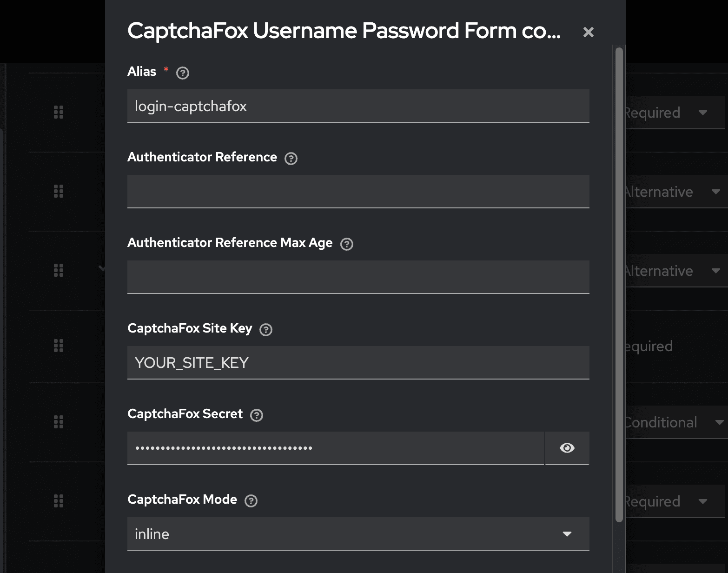Click Authenticator Reference help icon
This screenshot has height=573, width=728.
tap(291, 159)
